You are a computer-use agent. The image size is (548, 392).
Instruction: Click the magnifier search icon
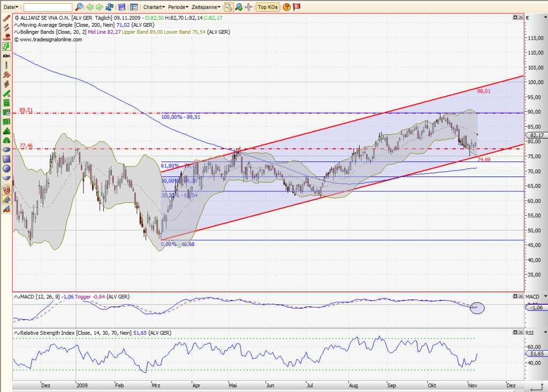coord(79,6)
